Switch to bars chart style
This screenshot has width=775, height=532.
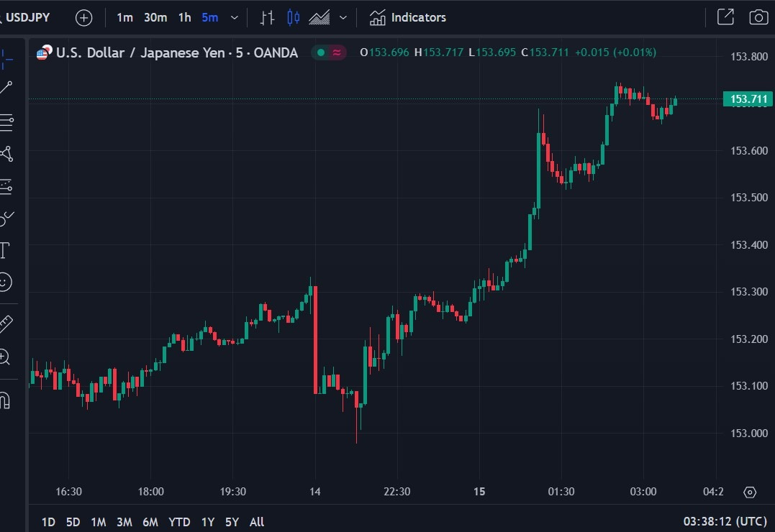(268, 18)
